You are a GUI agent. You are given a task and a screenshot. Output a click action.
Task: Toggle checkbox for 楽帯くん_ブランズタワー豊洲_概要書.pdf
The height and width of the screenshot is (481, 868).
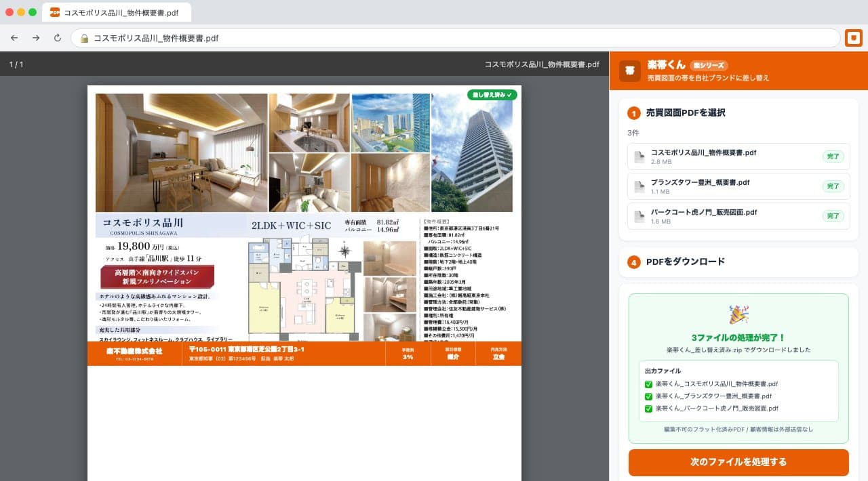[649, 396]
